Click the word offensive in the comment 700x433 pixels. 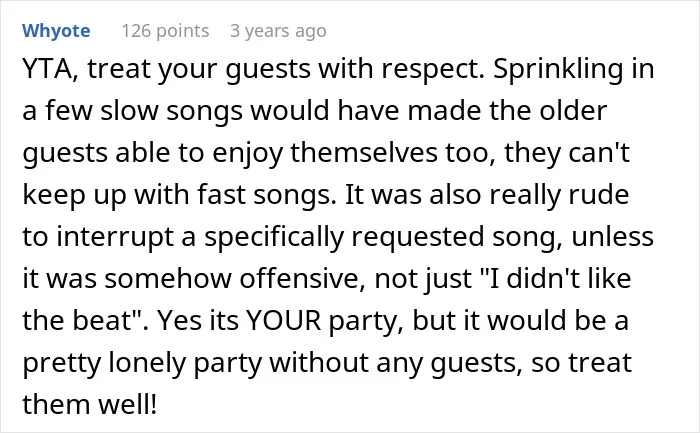[304, 279]
